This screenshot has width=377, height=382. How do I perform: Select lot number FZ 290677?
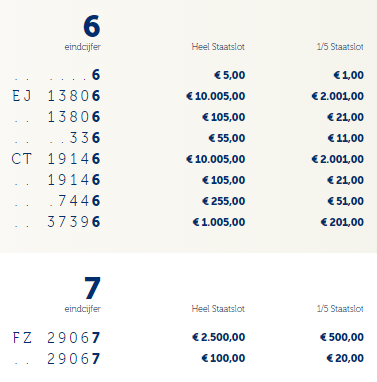point(56,338)
